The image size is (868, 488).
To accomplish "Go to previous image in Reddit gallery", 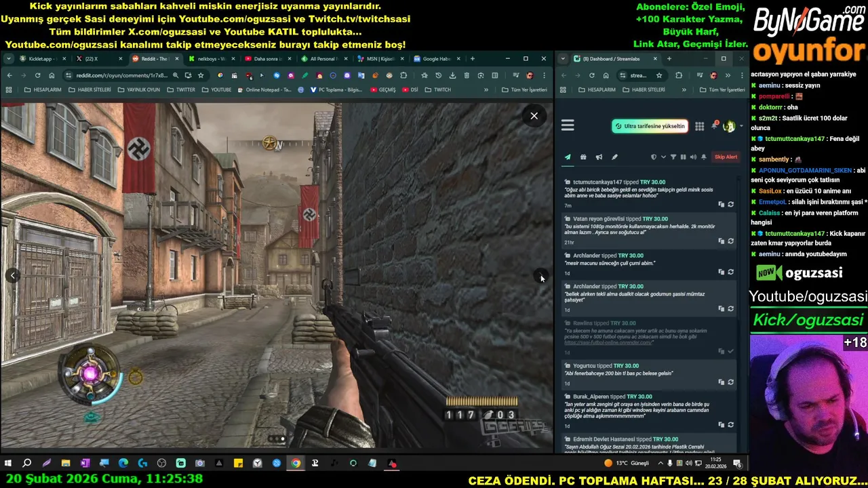I will click(x=13, y=275).
